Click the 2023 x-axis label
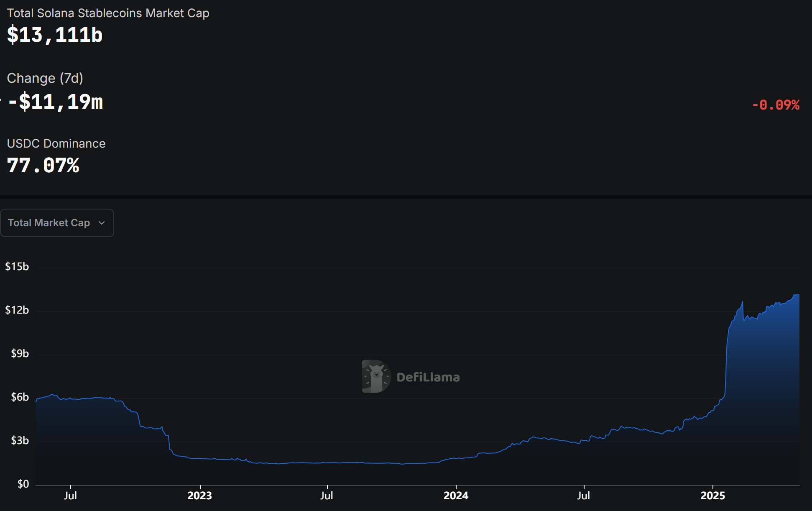 [199, 496]
